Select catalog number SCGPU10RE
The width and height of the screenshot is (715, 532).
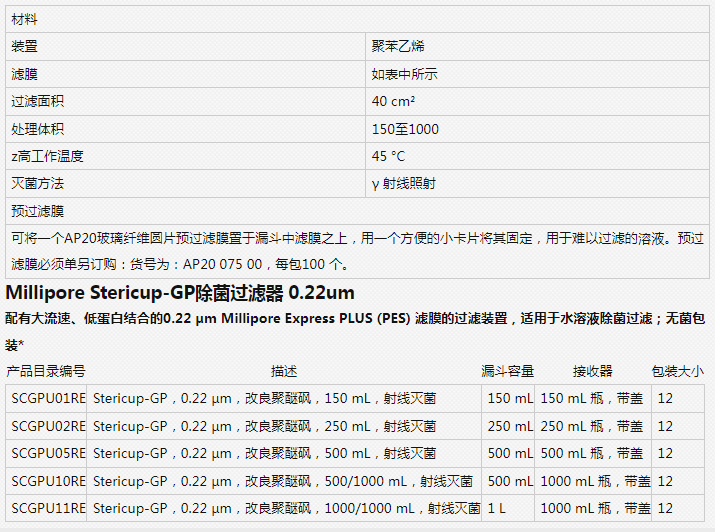46,481
